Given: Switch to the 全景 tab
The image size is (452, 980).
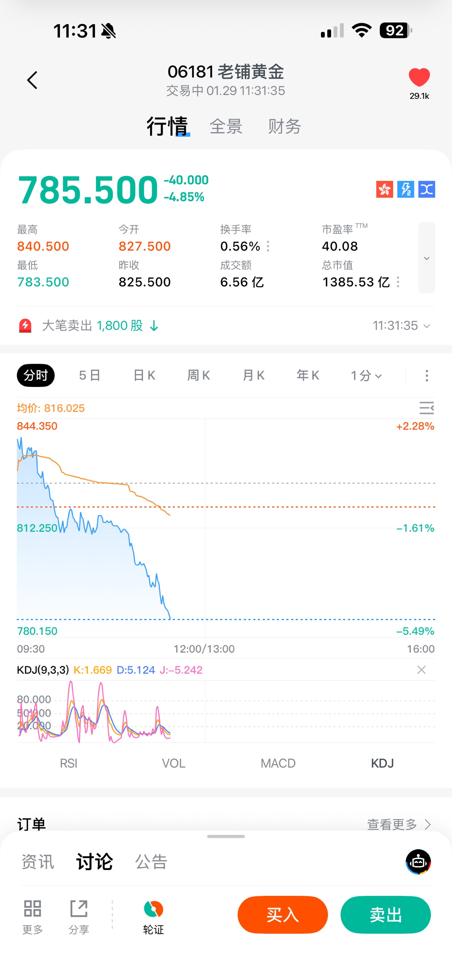Looking at the screenshot, I should click(226, 126).
